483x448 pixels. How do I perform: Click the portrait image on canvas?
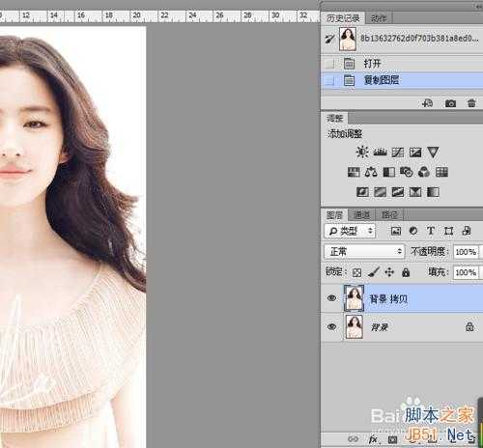coord(72,238)
